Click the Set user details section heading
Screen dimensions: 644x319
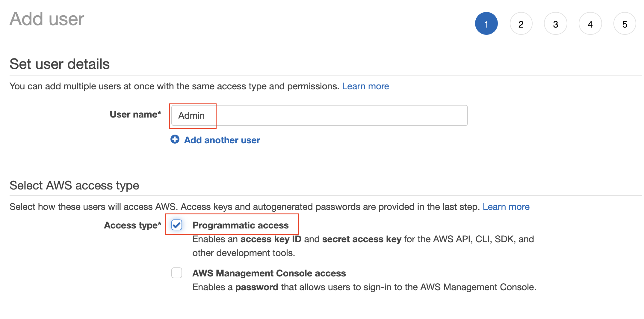tap(59, 64)
